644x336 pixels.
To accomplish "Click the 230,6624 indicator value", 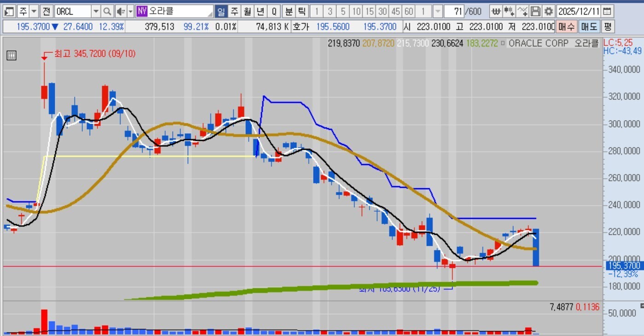I will point(447,43).
